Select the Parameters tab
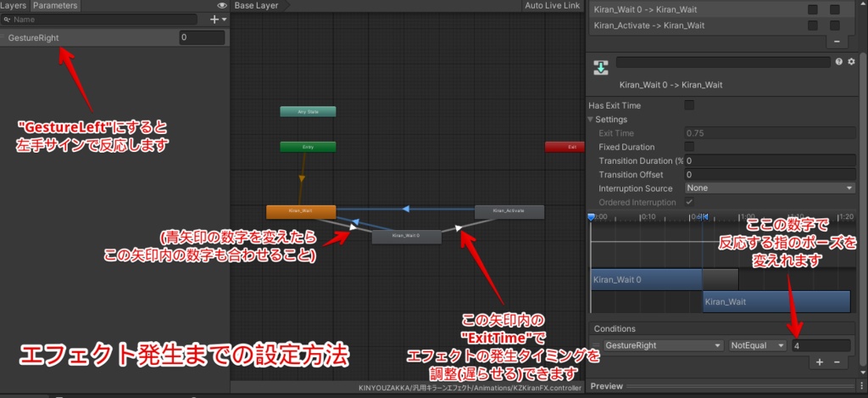 click(54, 6)
